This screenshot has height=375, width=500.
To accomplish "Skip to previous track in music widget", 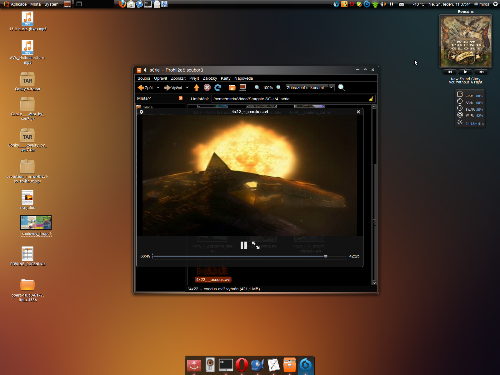I will (x=450, y=72).
